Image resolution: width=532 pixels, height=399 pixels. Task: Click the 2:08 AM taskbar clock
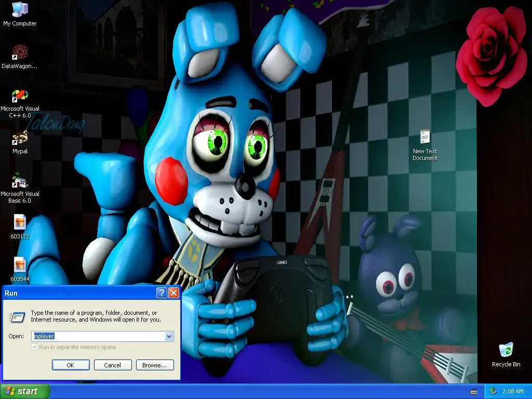point(513,392)
